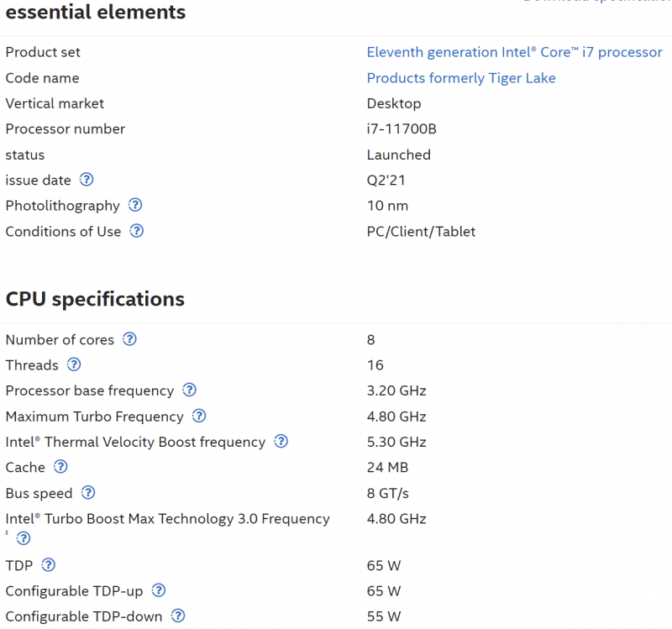Open Maximum Turbo Frequency help icon
The width and height of the screenshot is (672, 629).
(x=199, y=416)
